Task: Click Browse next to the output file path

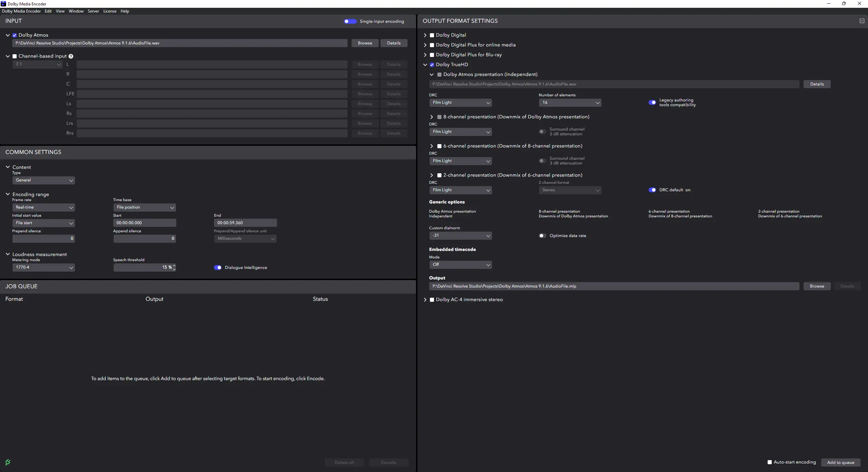Action: coord(816,286)
